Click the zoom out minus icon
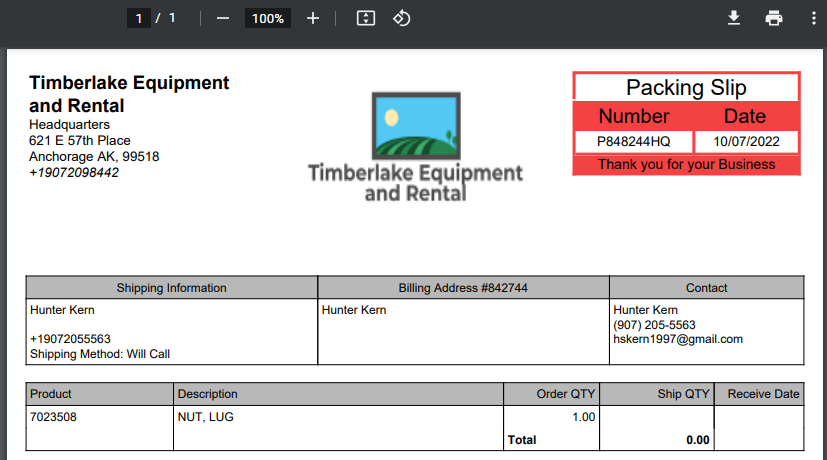The width and height of the screenshot is (827, 460). tap(223, 18)
